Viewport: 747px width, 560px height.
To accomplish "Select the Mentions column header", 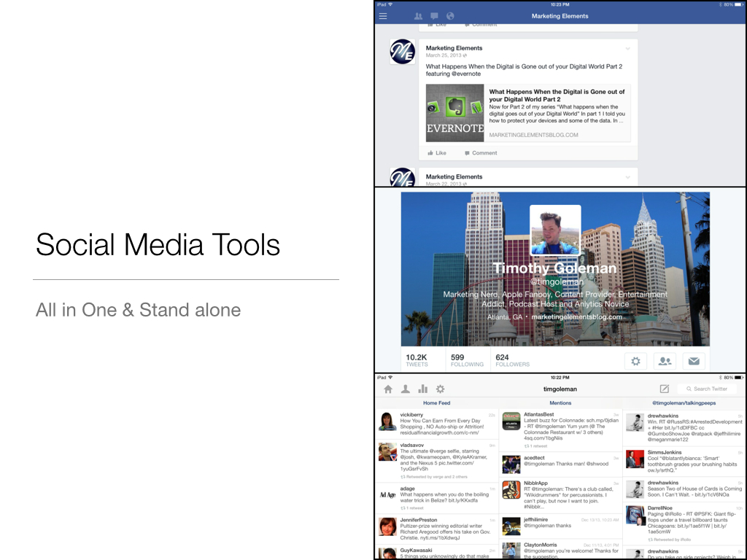I will coord(560,402).
